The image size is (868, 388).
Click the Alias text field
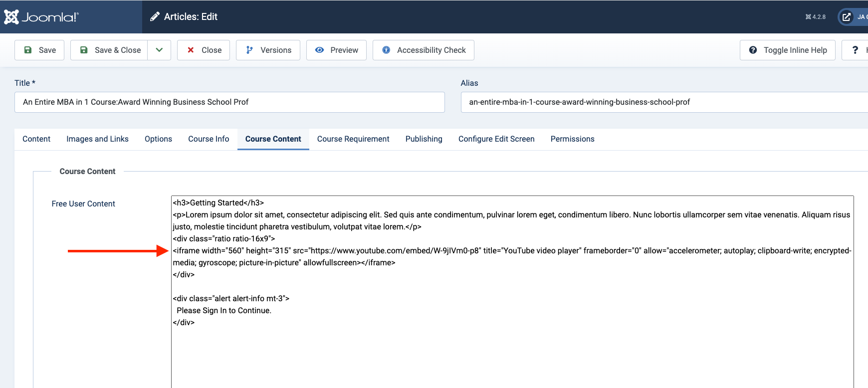pyautogui.click(x=663, y=102)
